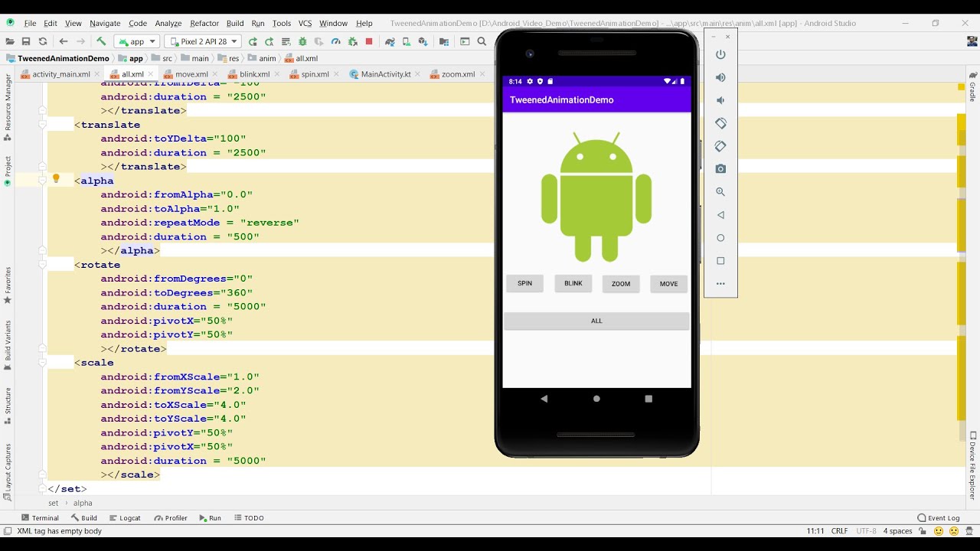Viewport: 980px width, 551px height.
Task: Open the Profile app gauge icon
Action: coord(335,41)
